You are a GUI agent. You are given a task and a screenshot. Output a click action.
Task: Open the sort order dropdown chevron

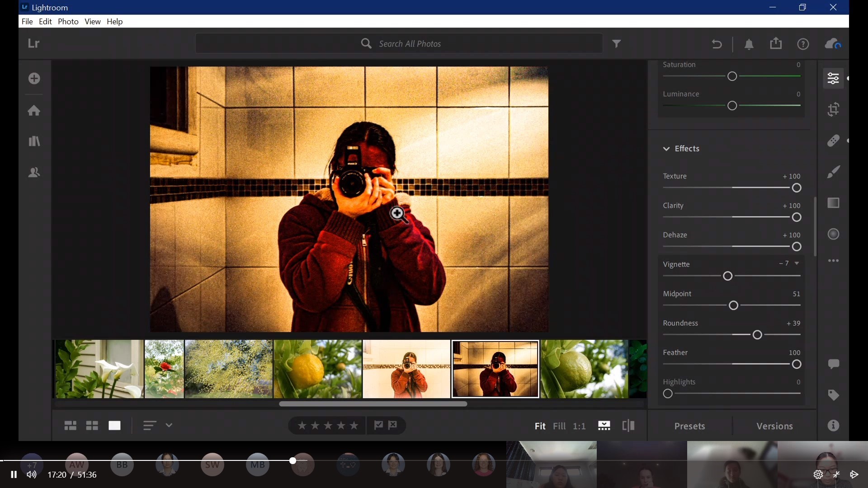pos(169,425)
